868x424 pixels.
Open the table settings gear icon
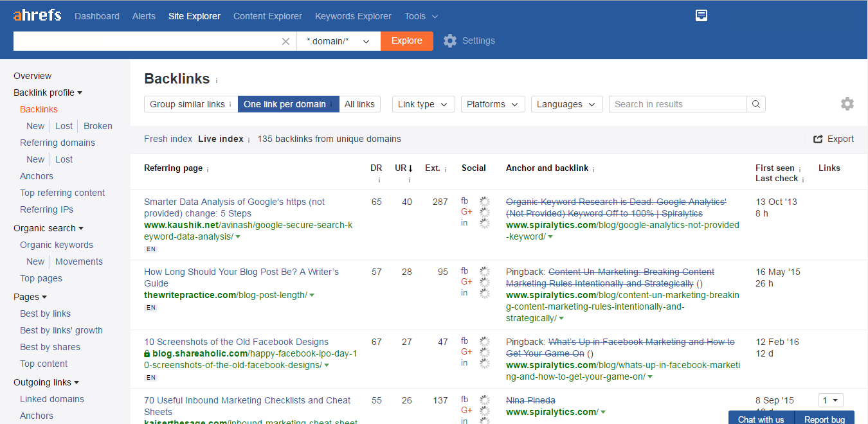[x=847, y=103]
